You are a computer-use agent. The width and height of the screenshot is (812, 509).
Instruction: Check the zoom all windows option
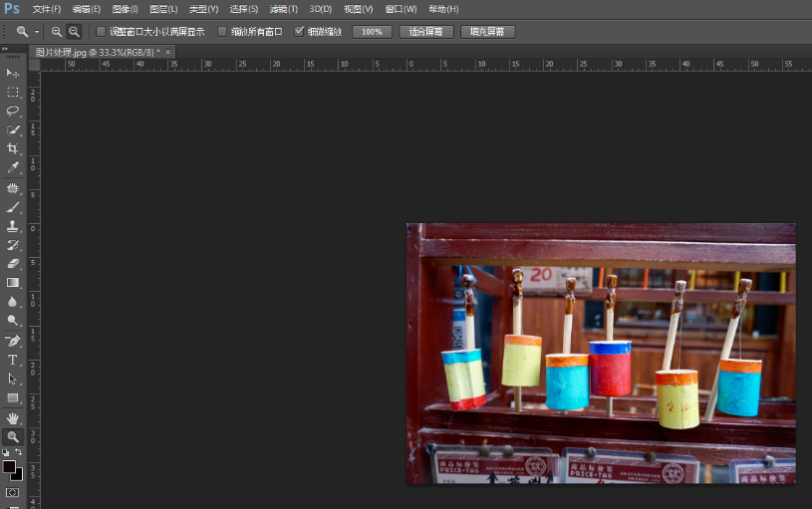[222, 32]
